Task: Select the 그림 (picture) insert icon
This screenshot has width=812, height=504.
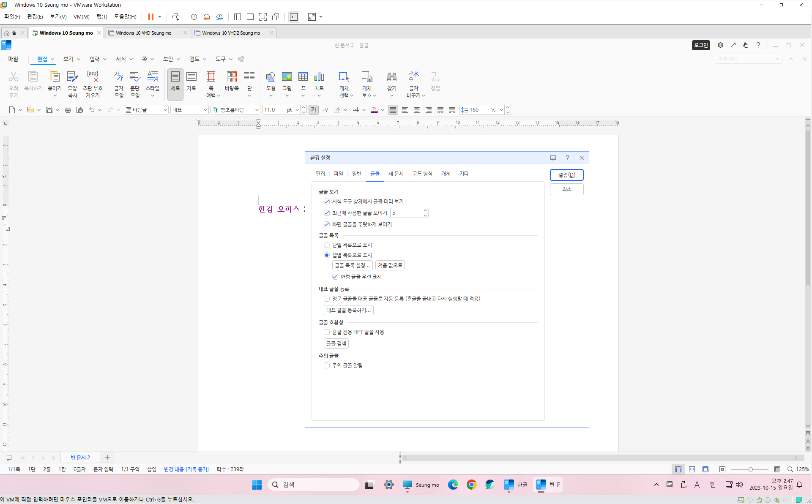Action: coord(287,77)
